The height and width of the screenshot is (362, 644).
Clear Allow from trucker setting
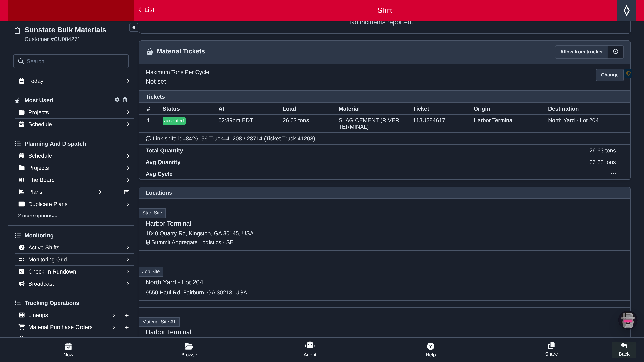click(x=615, y=52)
